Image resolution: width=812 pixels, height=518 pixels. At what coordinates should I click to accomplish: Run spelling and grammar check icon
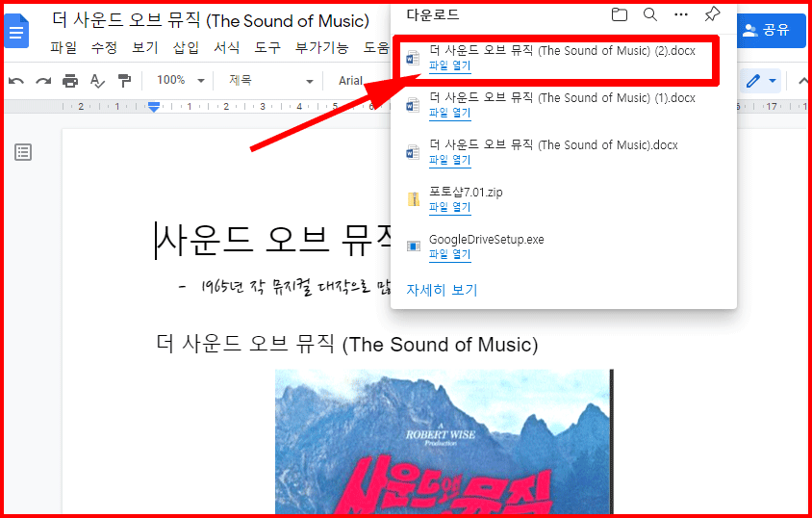click(x=97, y=81)
